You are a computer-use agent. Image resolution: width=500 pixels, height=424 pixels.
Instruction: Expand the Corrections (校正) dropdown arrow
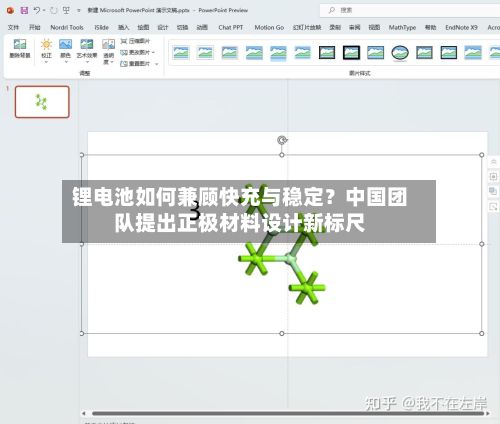click(46, 62)
